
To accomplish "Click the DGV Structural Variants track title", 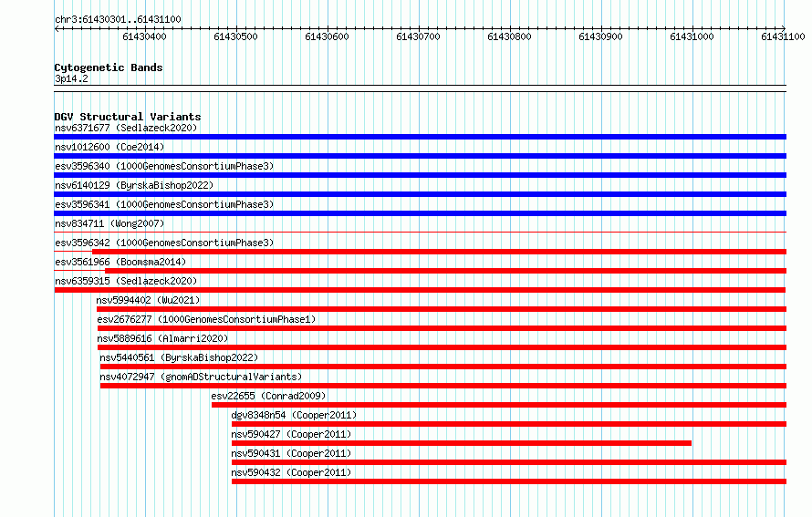I will (128, 117).
